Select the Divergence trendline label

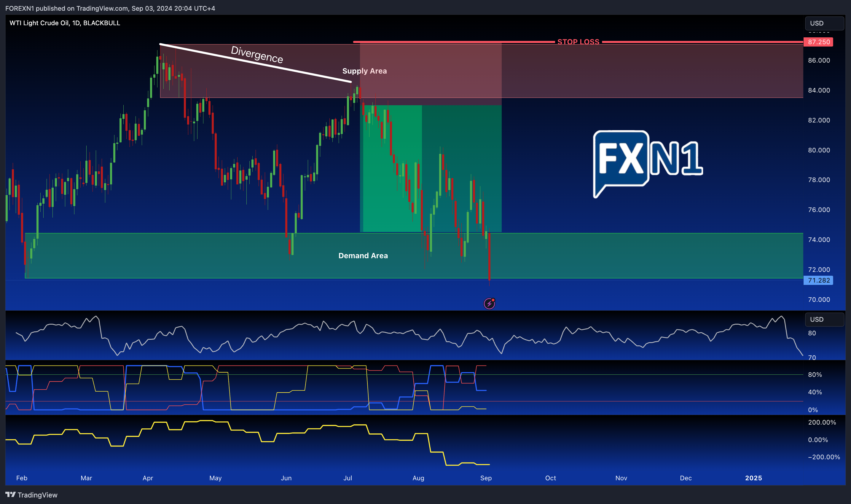tap(257, 55)
